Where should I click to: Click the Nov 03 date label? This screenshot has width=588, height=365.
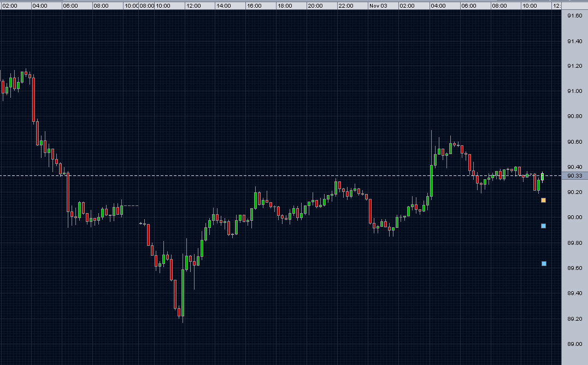coord(378,5)
